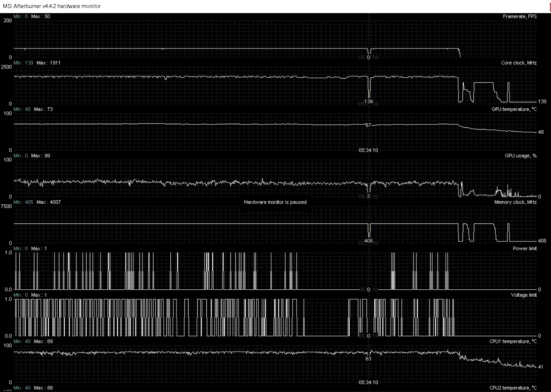Viewport: 551px width, 392px height.
Task: Select the CPU1 temperature graph label
Action: coord(513,341)
